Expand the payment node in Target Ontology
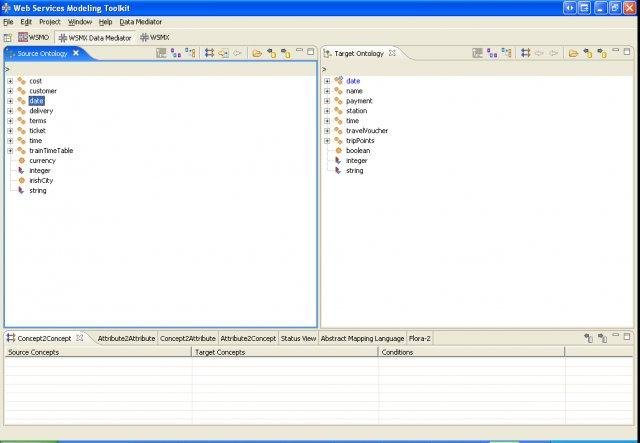 [x=327, y=101]
